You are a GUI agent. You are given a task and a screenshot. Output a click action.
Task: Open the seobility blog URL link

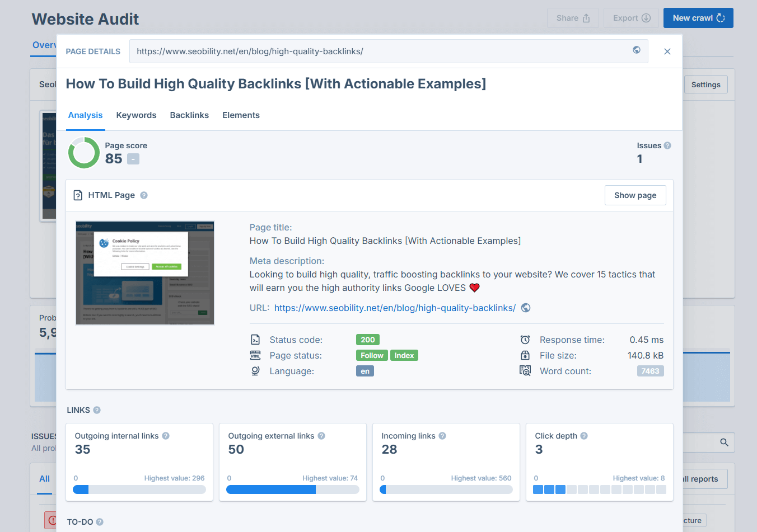tap(395, 308)
